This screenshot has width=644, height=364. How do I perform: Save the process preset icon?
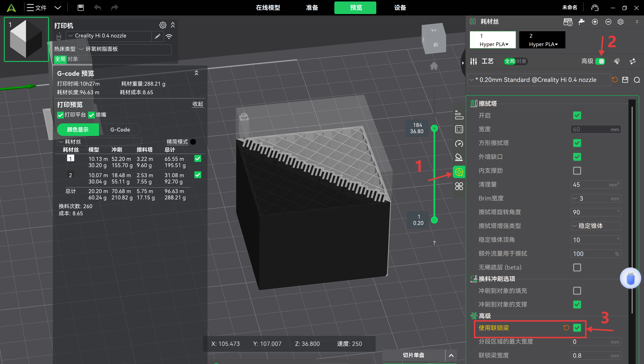coord(625,80)
